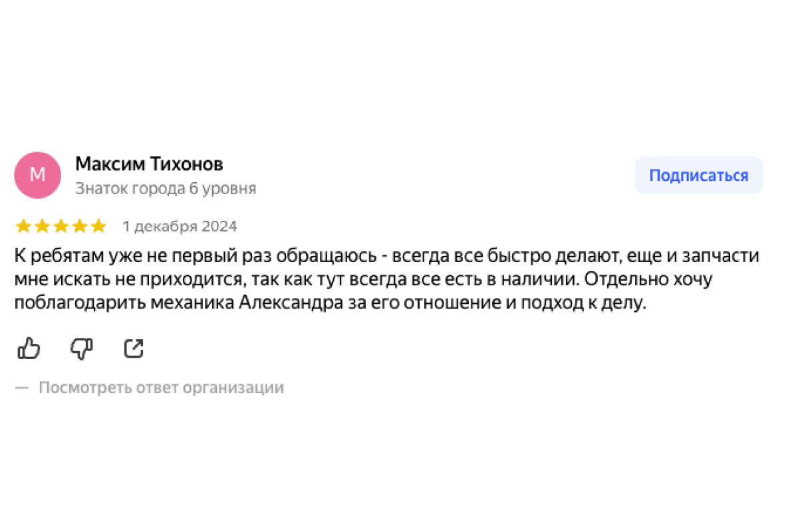Click the review date 1 декабря 2024
Screen dimensions: 798x532
click(x=180, y=227)
